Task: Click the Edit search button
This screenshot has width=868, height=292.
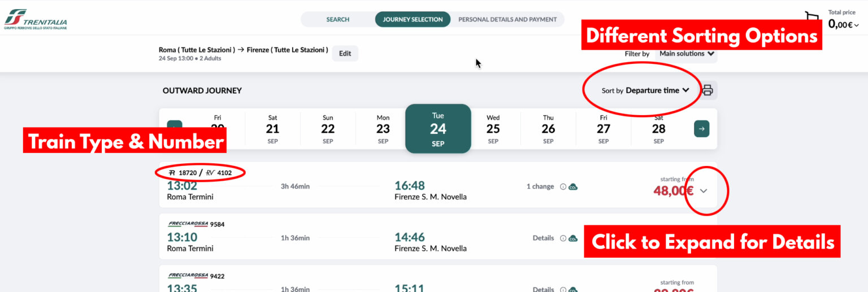Action: 345,54
